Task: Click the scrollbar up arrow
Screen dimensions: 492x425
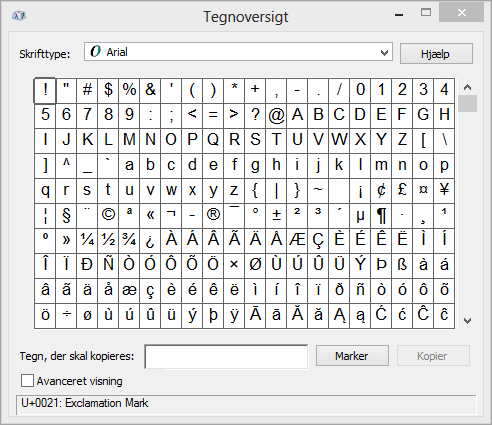Action: pos(467,87)
